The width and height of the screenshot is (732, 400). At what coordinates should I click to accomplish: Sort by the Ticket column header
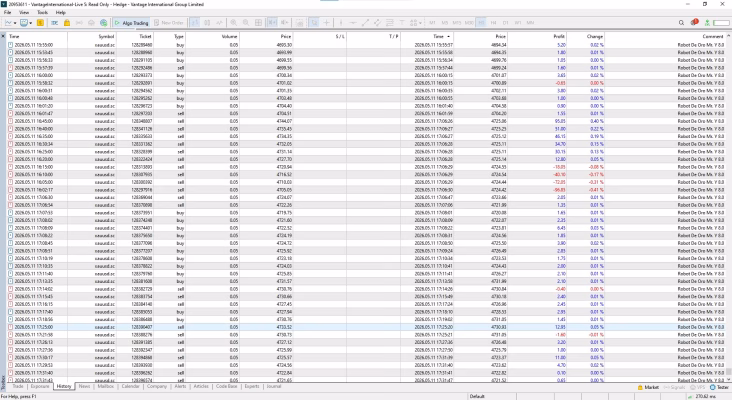point(145,36)
